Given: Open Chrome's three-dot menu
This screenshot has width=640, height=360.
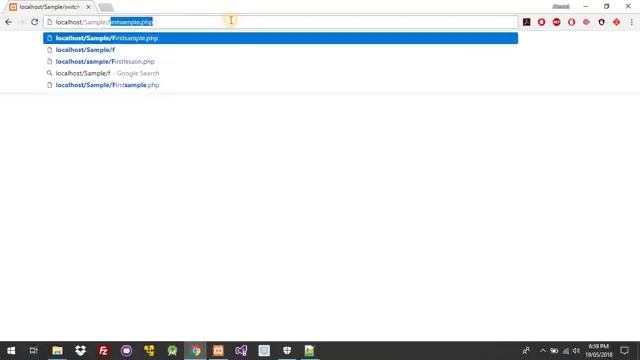Looking at the screenshot, I should pos(631,22).
